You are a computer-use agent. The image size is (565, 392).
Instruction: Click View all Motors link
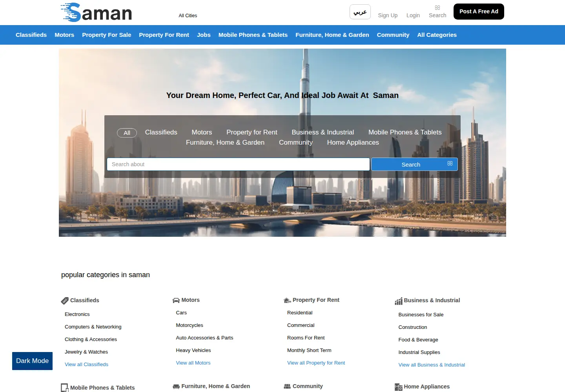click(x=193, y=363)
